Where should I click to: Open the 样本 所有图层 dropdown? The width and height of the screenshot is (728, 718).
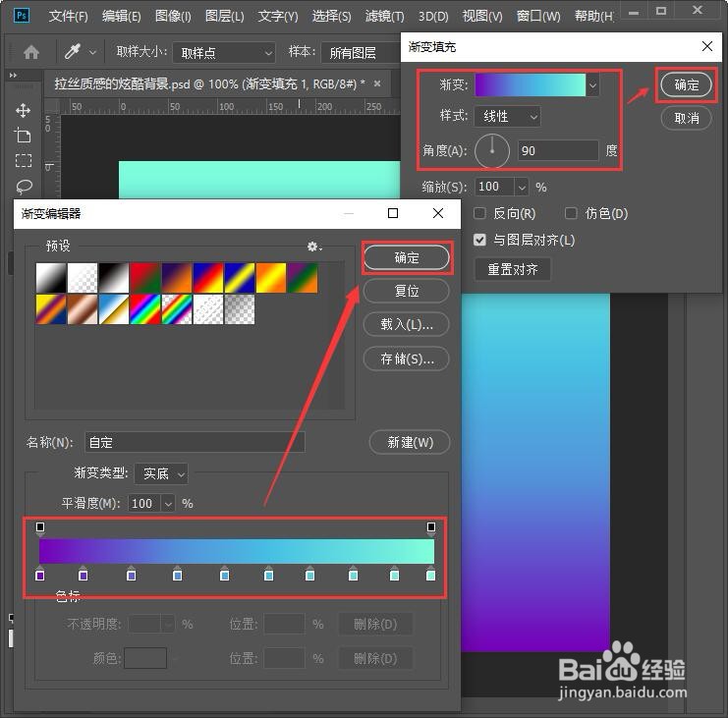[x=361, y=52]
